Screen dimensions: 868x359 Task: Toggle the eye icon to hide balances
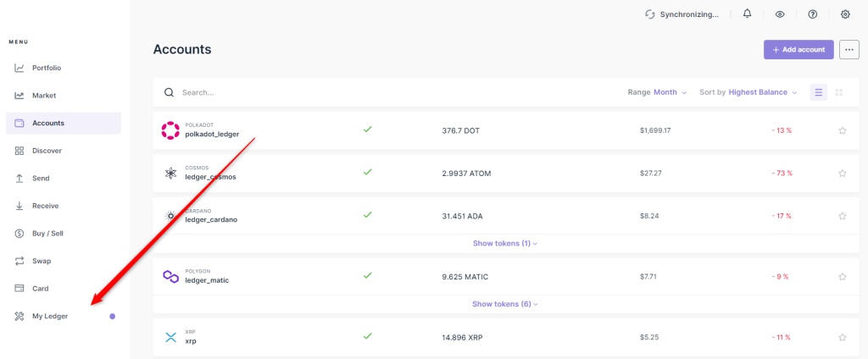[x=780, y=14]
